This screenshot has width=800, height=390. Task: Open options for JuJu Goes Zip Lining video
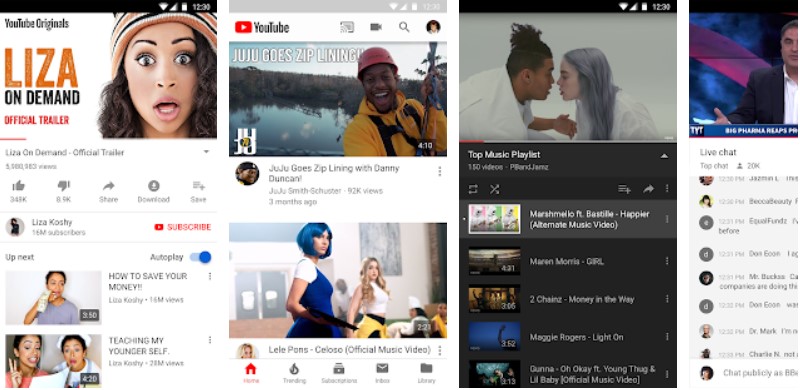coord(439,172)
